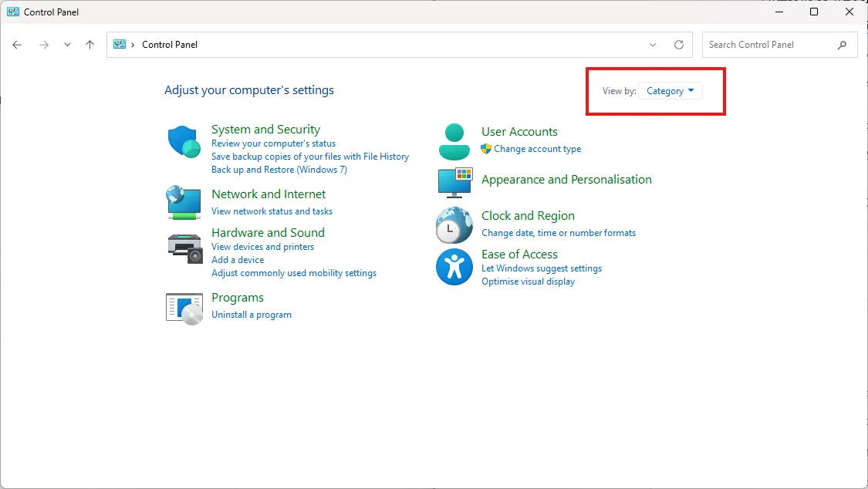Expand the recent locations chevron
This screenshot has width=868, height=489.
tap(67, 45)
